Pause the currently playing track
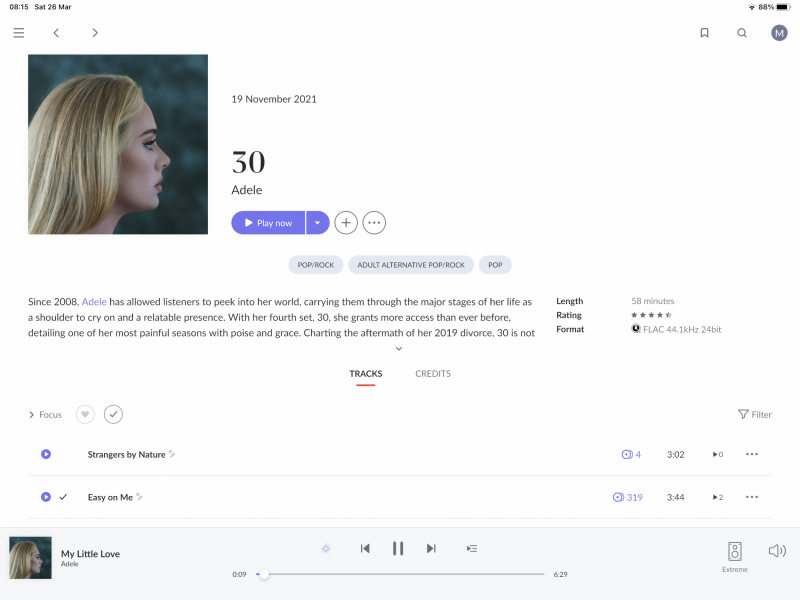This screenshot has height=600, width=800. (398, 548)
